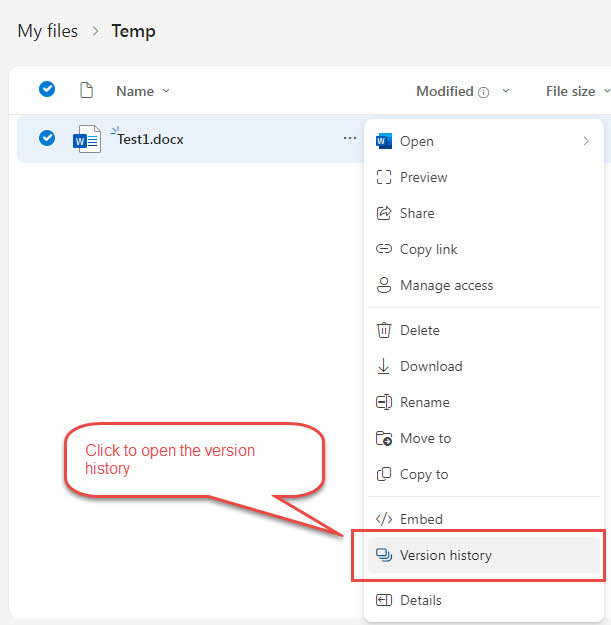Choose Open from the context menu
The height and width of the screenshot is (625, 611).
point(483,142)
